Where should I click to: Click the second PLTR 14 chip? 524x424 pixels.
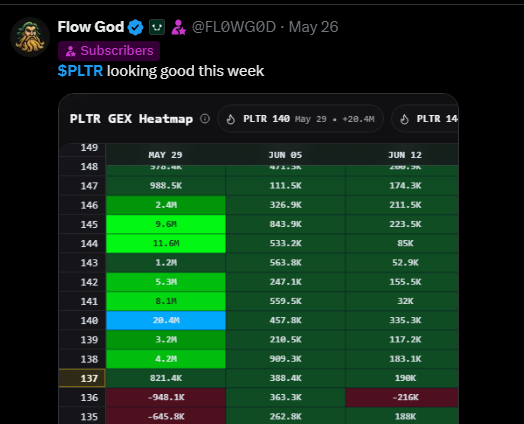click(x=425, y=119)
